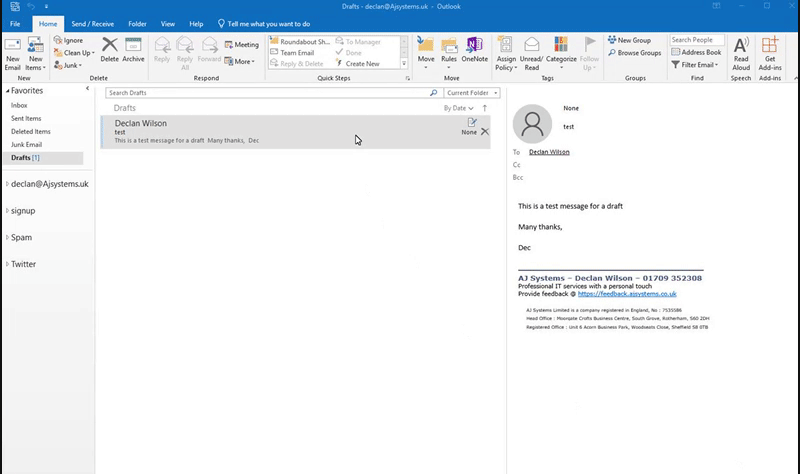The width and height of the screenshot is (800, 474).
Task: Switch to the Help tab
Action: 196,24
